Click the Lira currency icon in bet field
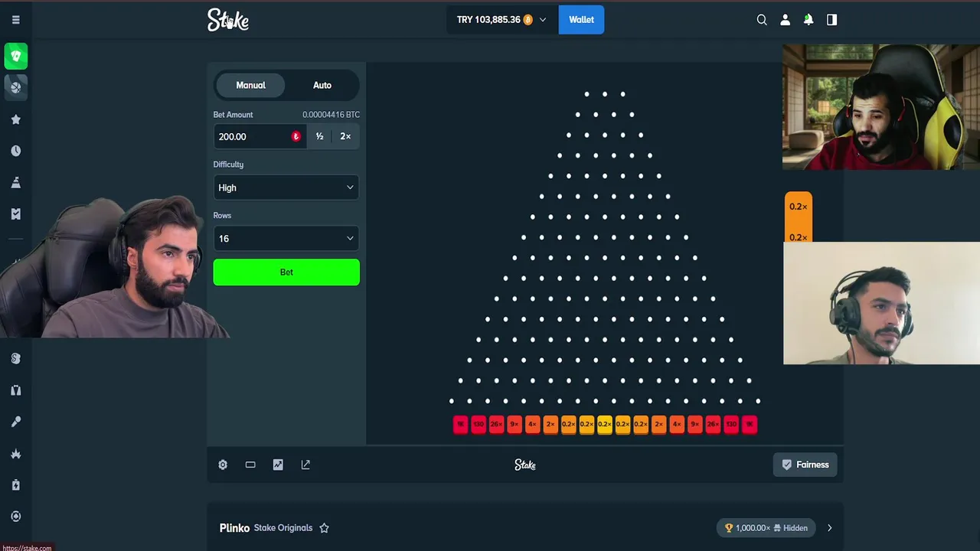 click(x=296, y=136)
